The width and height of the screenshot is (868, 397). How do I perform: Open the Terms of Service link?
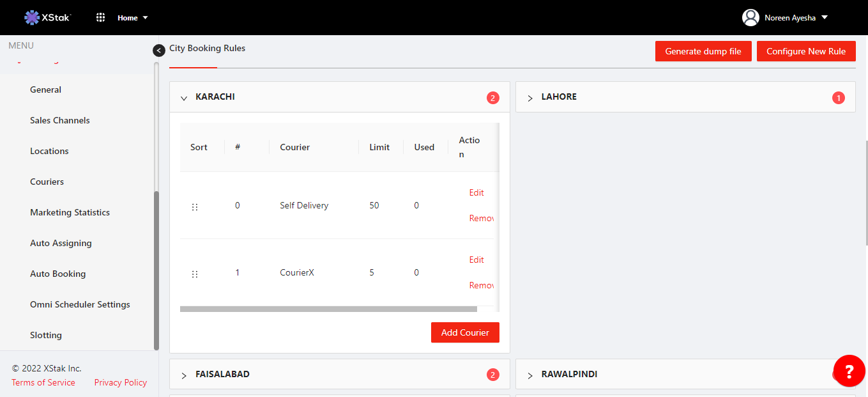tap(43, 382)
